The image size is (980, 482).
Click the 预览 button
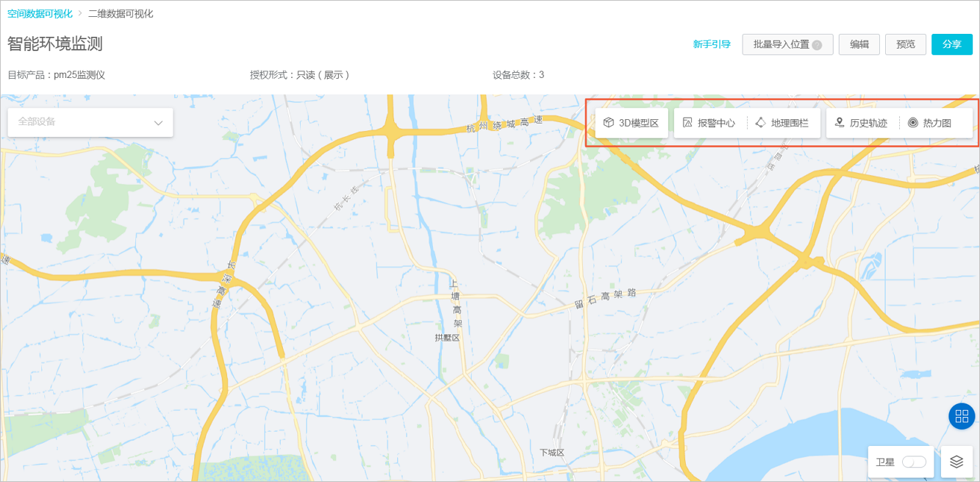[906, 44]
